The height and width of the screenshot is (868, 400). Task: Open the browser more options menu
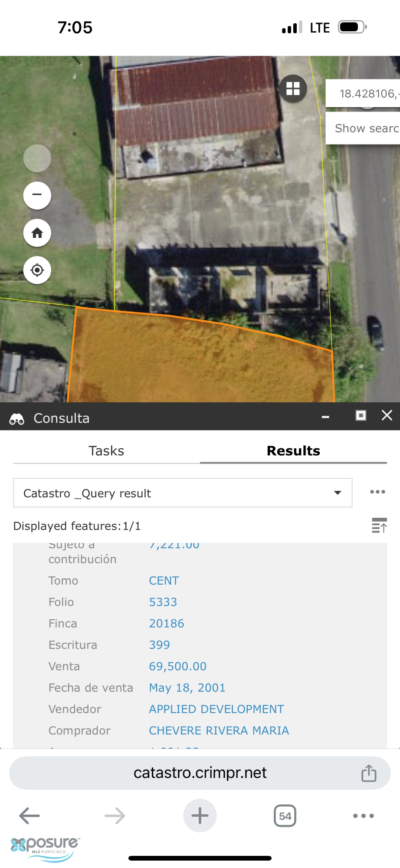coord(364,816)
